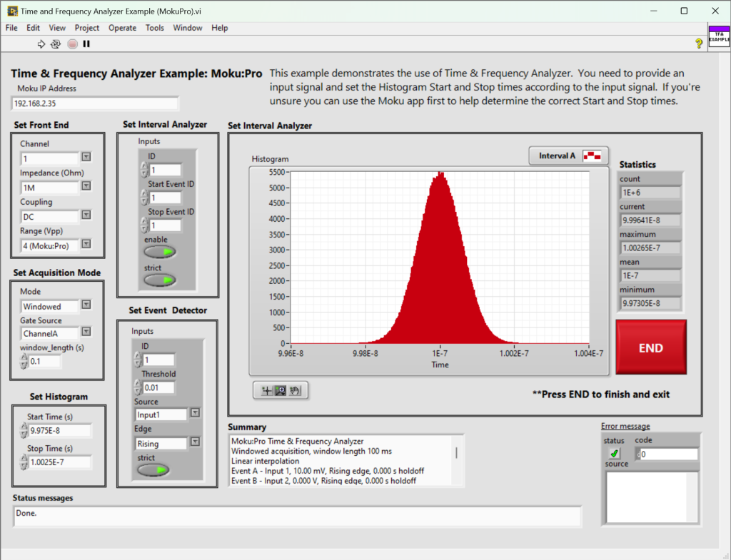
Task: Open context help via the question mark icon
Action: tap(699, 44)
